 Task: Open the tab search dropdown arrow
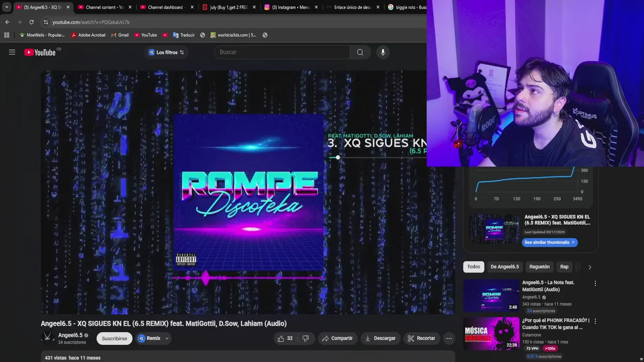(x=7, y=7)
